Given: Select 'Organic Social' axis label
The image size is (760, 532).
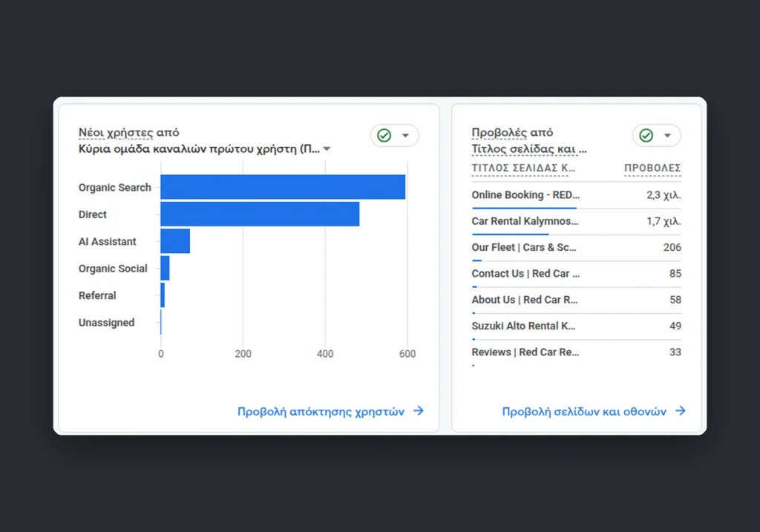Looking at the screenshot, I should click(x=113, y=269).
